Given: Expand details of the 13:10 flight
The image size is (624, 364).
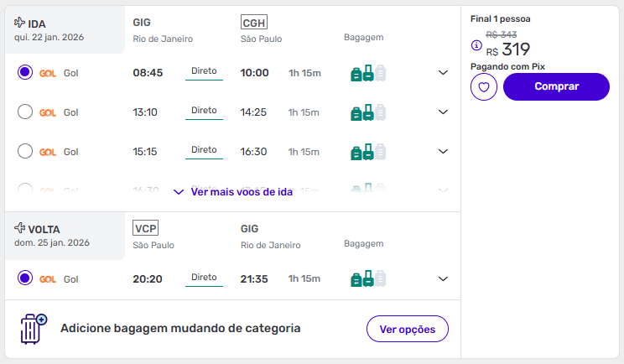Looking at the screenshot, I should click(444, 112).
